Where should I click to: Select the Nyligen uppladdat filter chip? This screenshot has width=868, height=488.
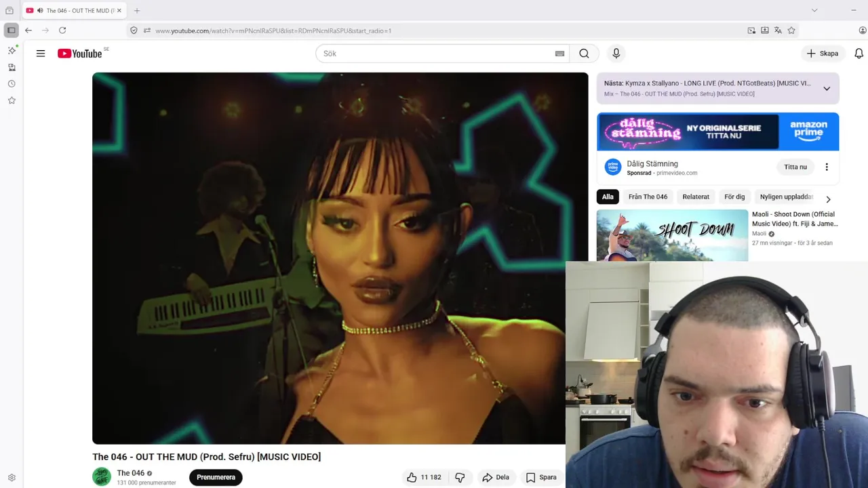click(x=787, y=197)
